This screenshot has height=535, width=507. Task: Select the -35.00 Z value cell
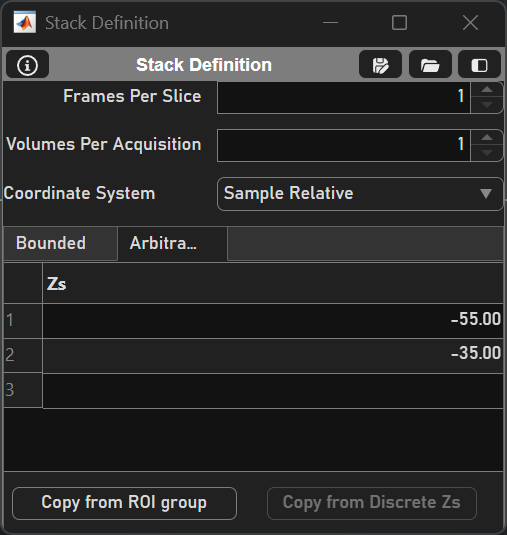273,356
